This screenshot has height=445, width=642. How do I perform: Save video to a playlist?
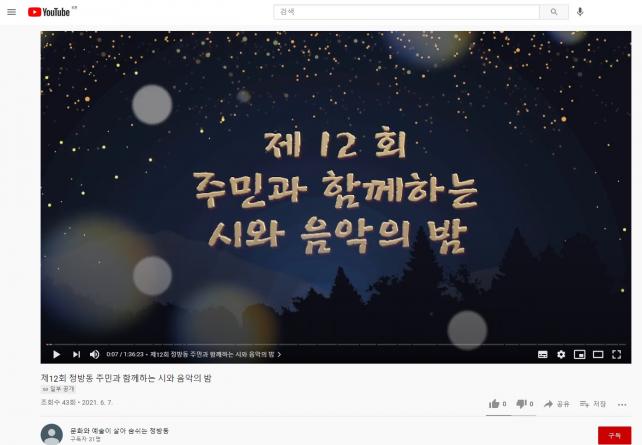(x=593, y=404)
